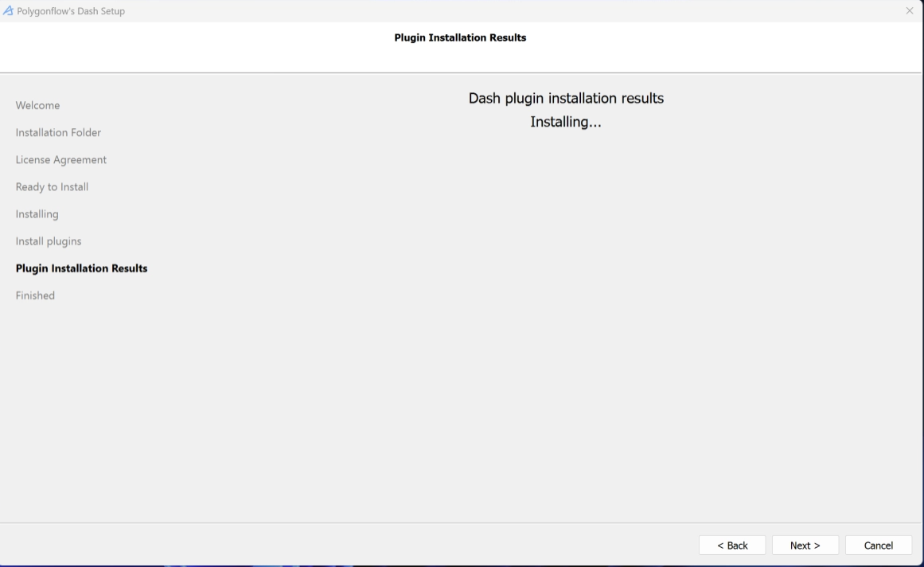Open the Installation Folder step
Image resolution: width=924 pixels, height=567 pixels.
[x=58, y=132]
